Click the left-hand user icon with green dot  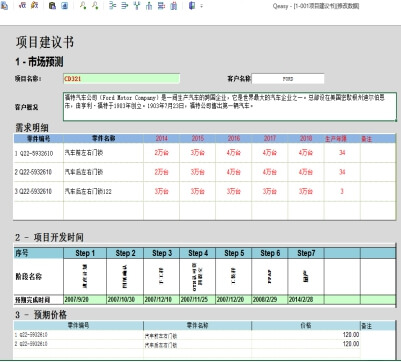click(x=83, y=6)
